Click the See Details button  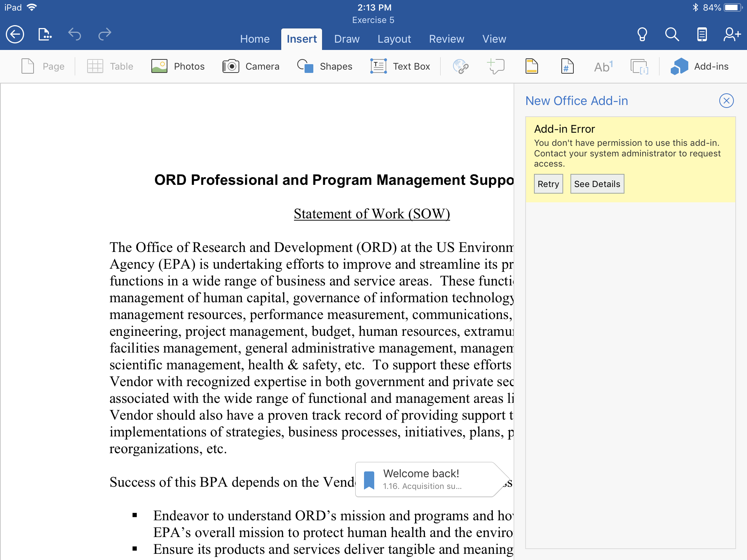tap(597, 184)
